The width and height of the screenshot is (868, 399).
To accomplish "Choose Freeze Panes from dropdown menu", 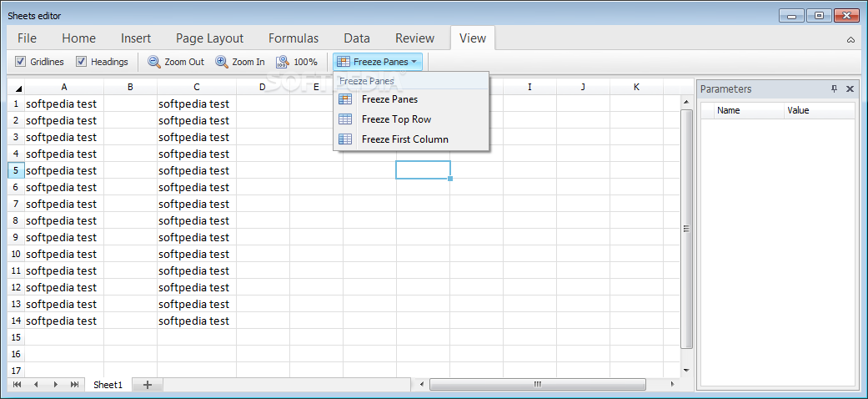I will coord(411,99).
